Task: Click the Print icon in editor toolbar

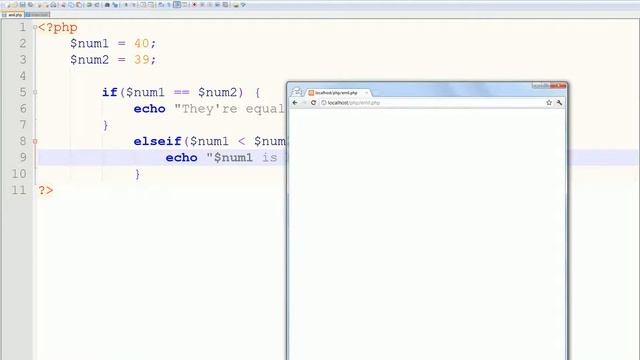Action: pos(53,5)
